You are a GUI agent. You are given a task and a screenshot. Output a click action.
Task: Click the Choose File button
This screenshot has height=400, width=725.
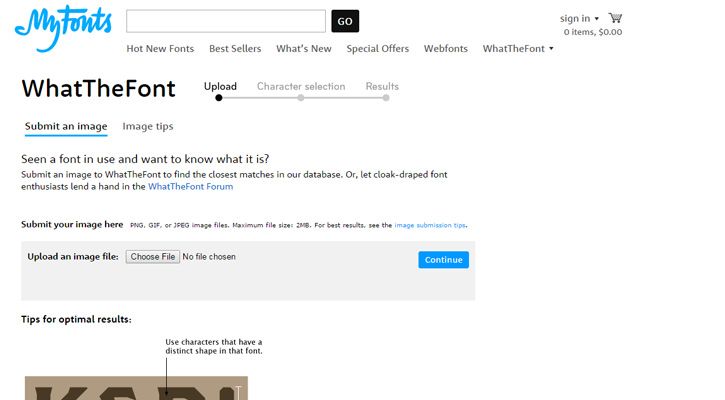(x=153, y=257)
